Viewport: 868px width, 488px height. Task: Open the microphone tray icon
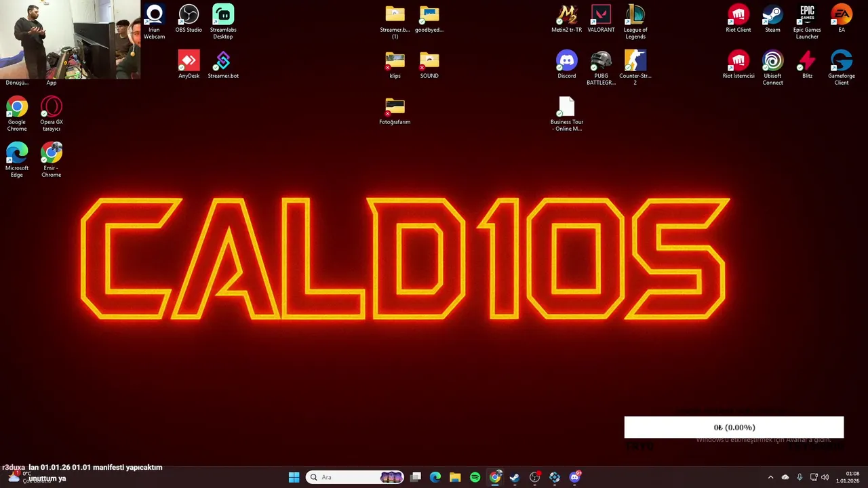pyautogui.click(x=800, y=477)
